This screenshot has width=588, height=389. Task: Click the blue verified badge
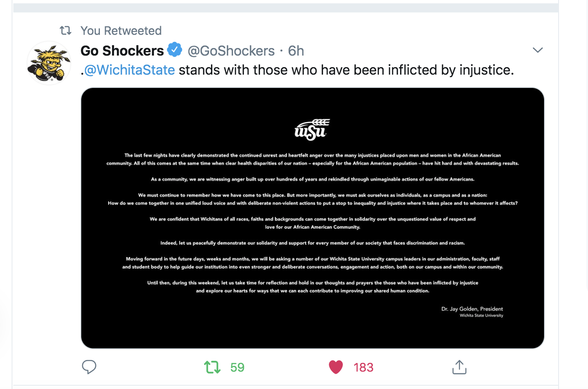coord(175,50)
